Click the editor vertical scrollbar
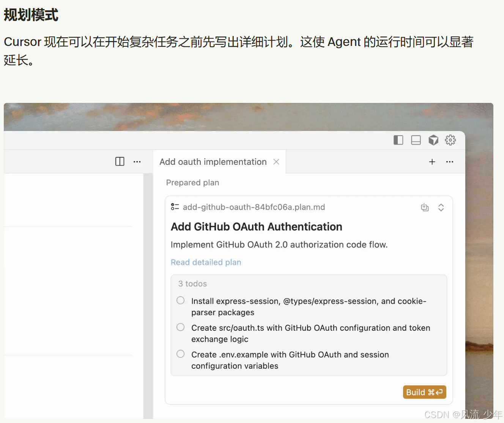Screen dimensions: 504x423 148,296
